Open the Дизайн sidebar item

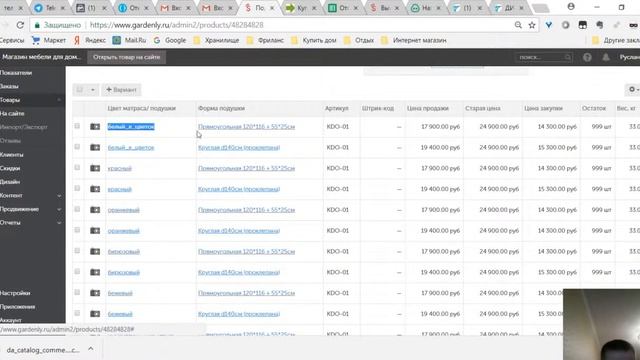tap(10, 182)
